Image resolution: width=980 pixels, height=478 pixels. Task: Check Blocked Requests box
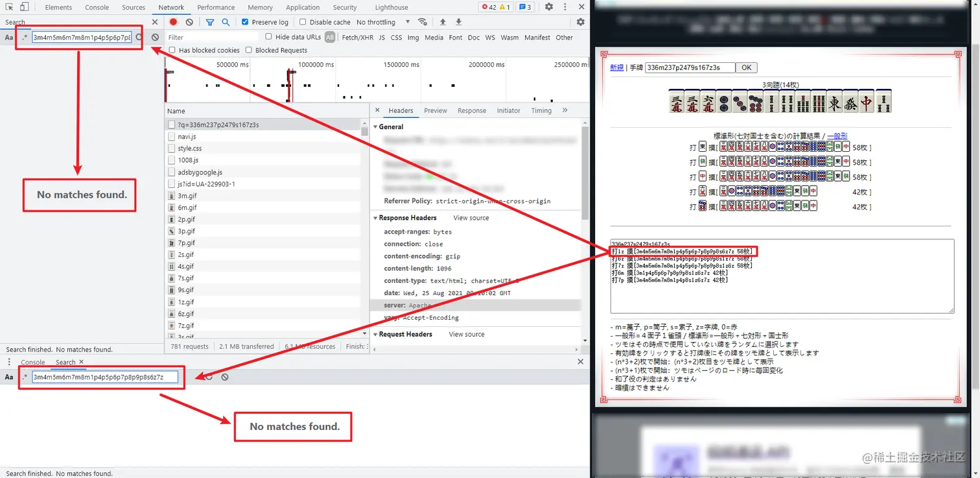point(249,50)
